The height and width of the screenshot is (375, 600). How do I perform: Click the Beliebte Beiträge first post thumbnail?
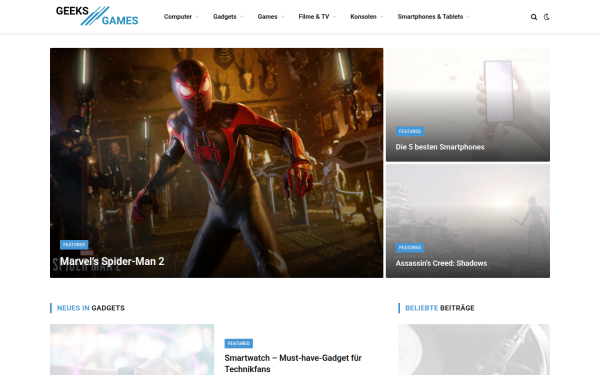(474, 350)
